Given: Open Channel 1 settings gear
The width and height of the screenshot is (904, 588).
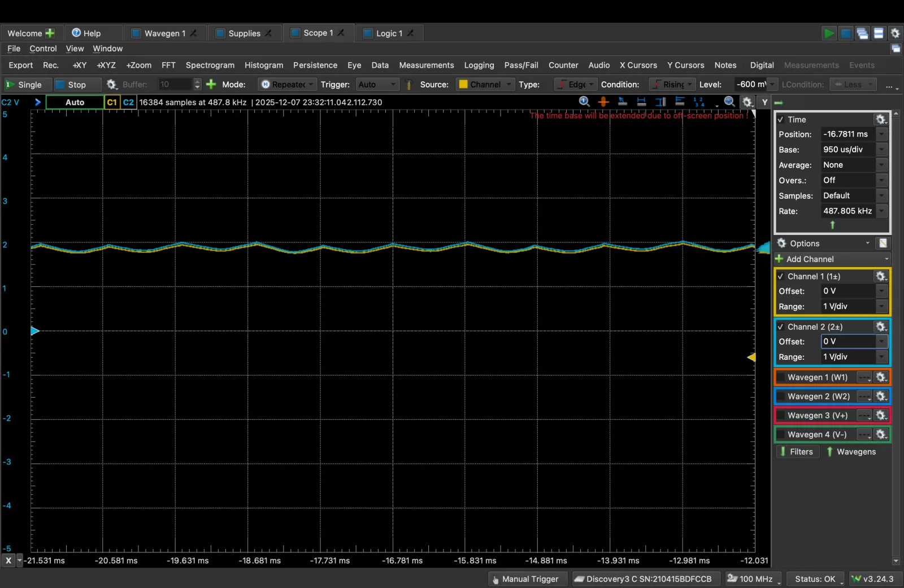Looking at the screenshot, I should pyautogui.click(x=881, y=276).
